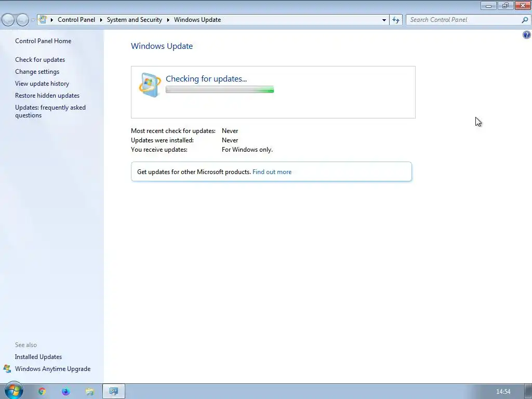The width and height of the screenshot is (532, 399).
Task: Click the taskbar clock showing 14:54
Action: tap(503, 392)
